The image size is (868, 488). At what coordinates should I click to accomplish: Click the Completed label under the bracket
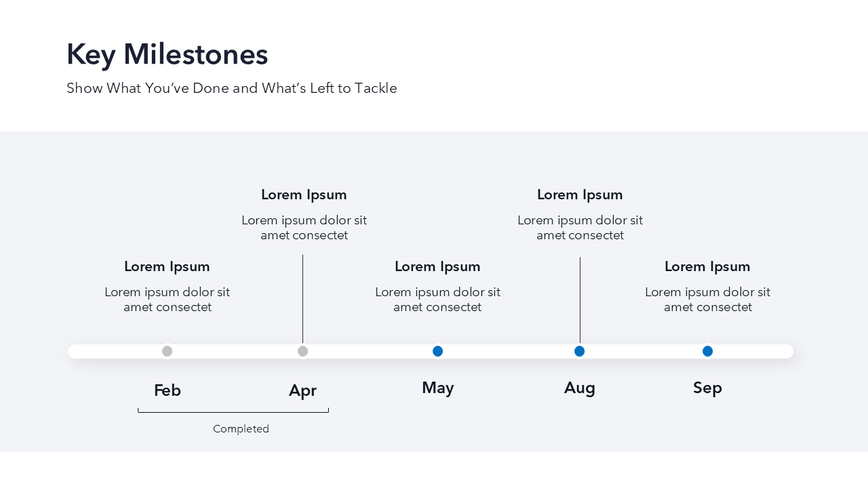(241, 429)
